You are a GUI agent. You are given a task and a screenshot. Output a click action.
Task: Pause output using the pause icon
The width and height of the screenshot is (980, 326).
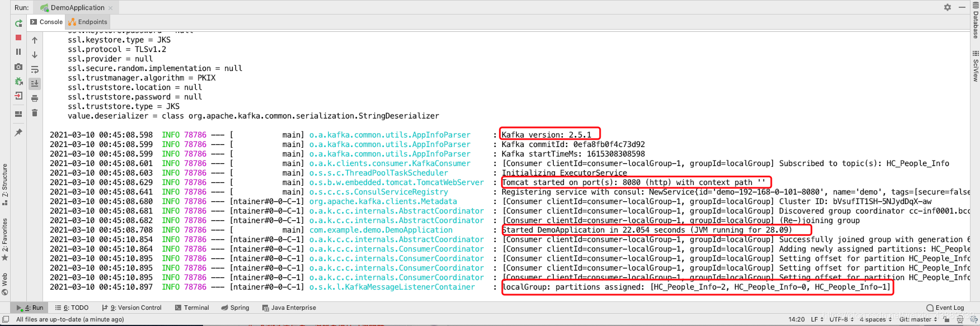[x=18, y=52]
